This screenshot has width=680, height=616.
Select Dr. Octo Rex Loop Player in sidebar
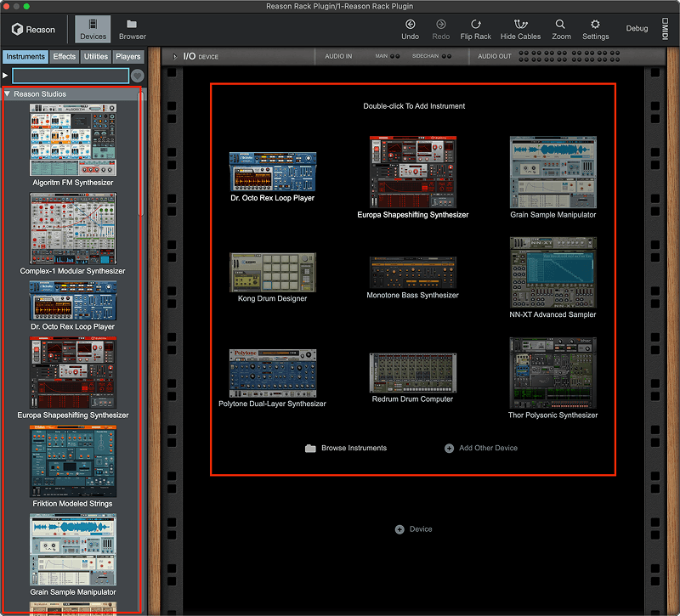pos(73,301)
